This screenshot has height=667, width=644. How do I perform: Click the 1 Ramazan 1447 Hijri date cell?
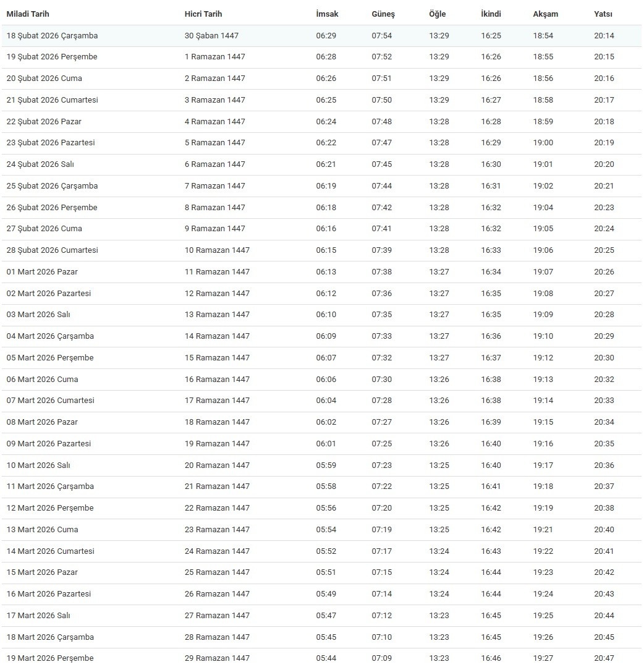click(x=215, y=57)
